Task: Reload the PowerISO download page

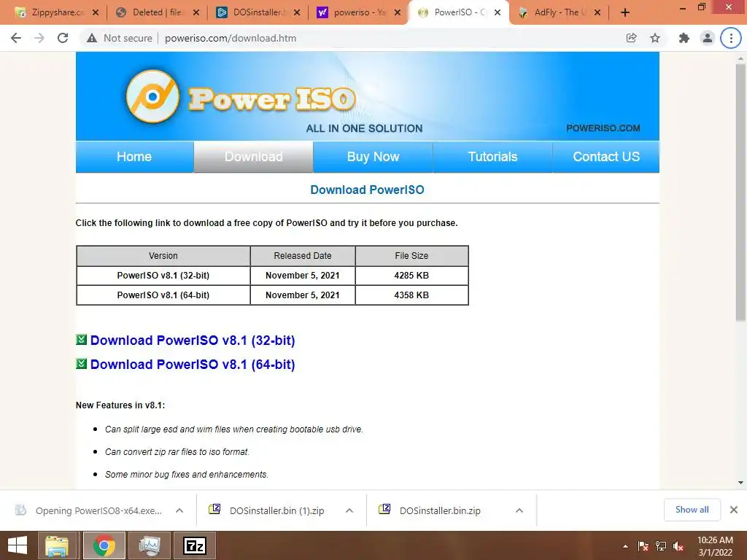Action: click(63, 38)
